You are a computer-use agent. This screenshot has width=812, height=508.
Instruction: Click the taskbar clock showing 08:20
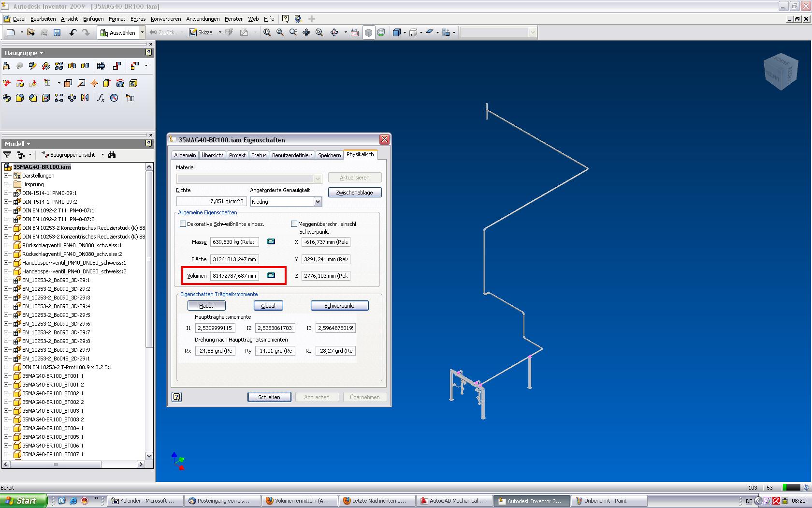click(798, 501)
